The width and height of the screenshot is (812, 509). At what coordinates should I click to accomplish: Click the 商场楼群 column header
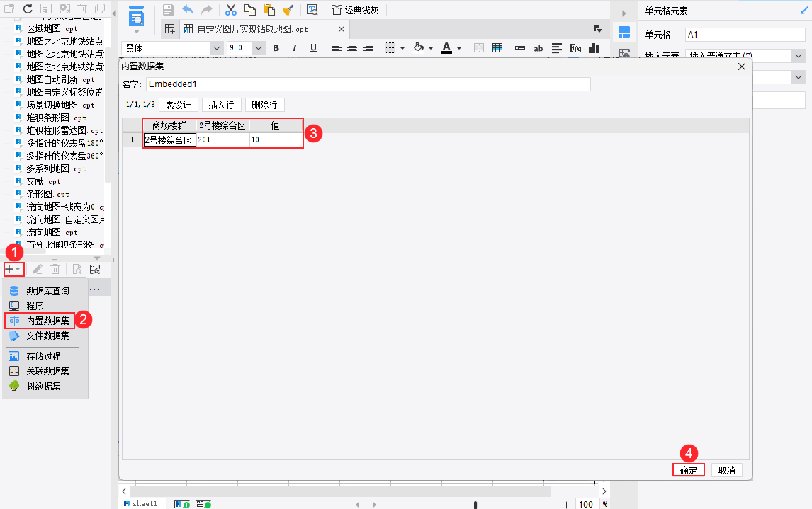169,126
